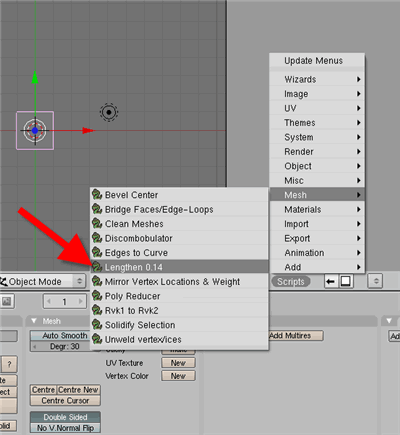Click the script icon next to Bridge Faces/Edge-Loops
This screenshot has width=400, height=435.
click(97, 209)
